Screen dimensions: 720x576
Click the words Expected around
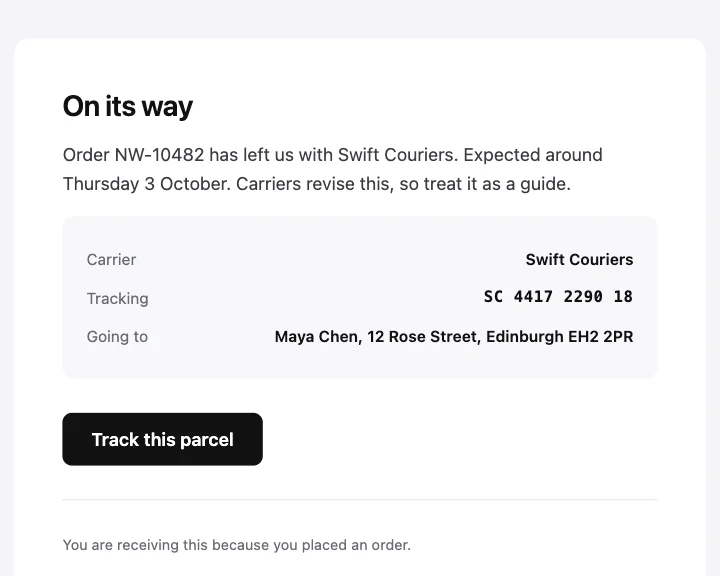(x=533, y=155)
